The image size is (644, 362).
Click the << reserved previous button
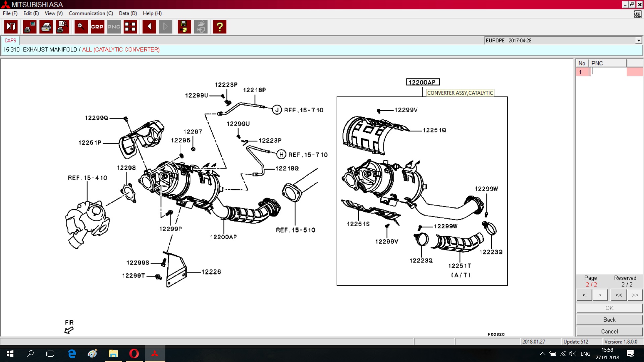pyautogui.click(x=619, y=295)
